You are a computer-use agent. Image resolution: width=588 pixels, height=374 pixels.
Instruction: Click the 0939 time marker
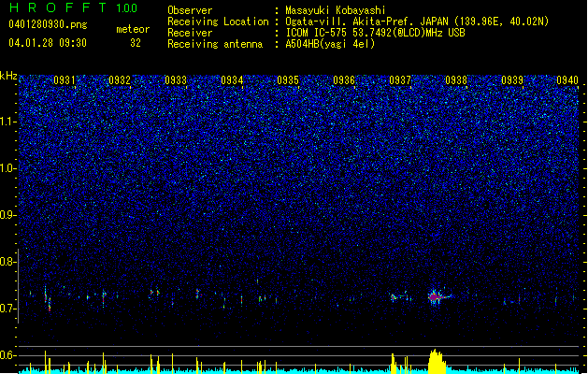[x=512, y=79]
